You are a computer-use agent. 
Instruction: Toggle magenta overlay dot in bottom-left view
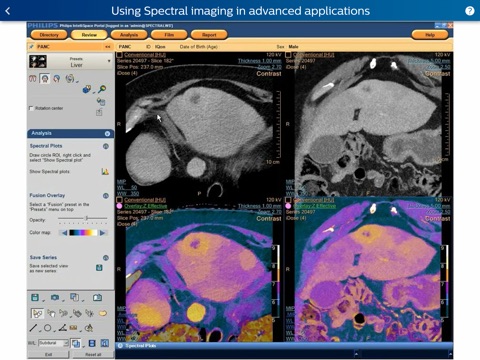coord(119,206)
